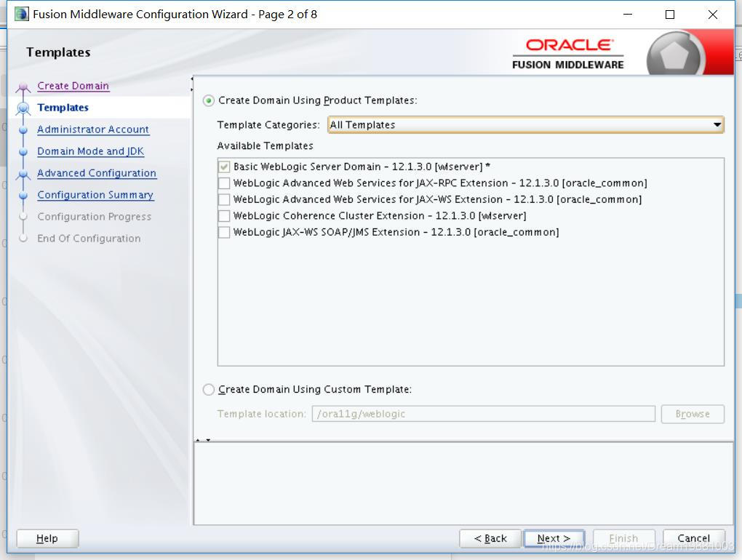Click the wizard icon in title bar
The height and width of the screenshot is (560, 742).
pyautogui.click(x=21, y=15)
